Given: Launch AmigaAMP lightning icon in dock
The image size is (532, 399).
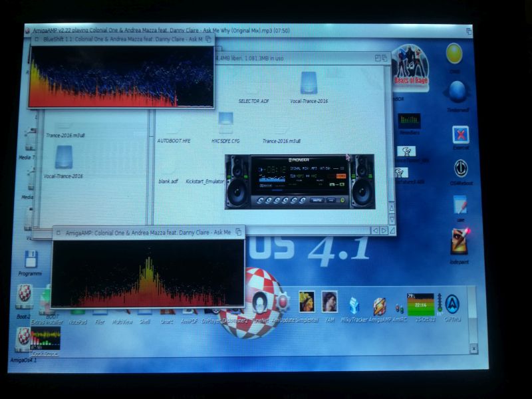Looking at the screenshot, I should click(379, 307).
